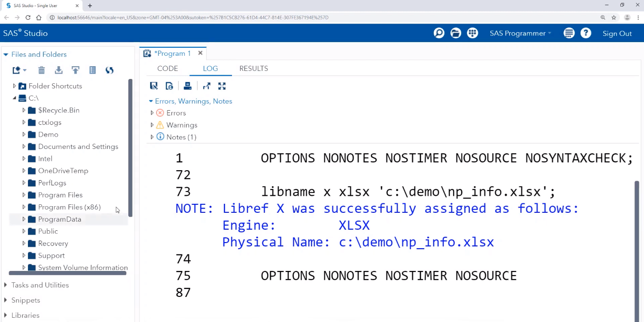Select the ProgramData folder
Screen dimensions: 644x322
coord(60,219)
